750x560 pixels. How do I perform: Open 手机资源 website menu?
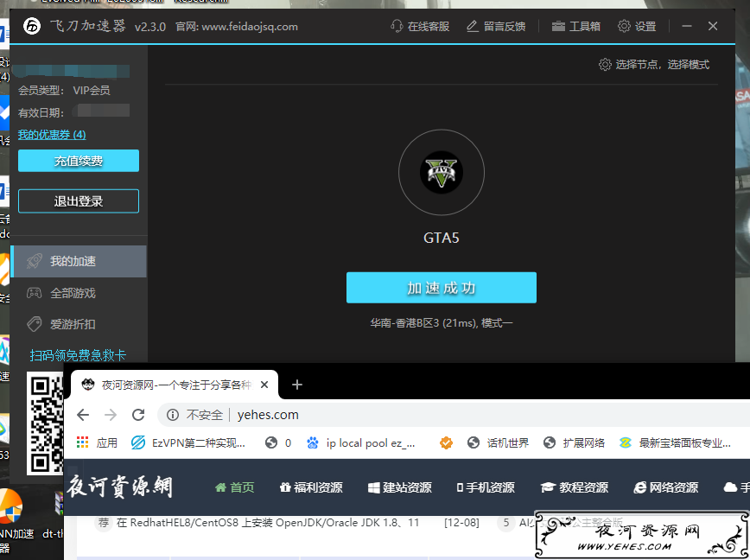(485, 487)
